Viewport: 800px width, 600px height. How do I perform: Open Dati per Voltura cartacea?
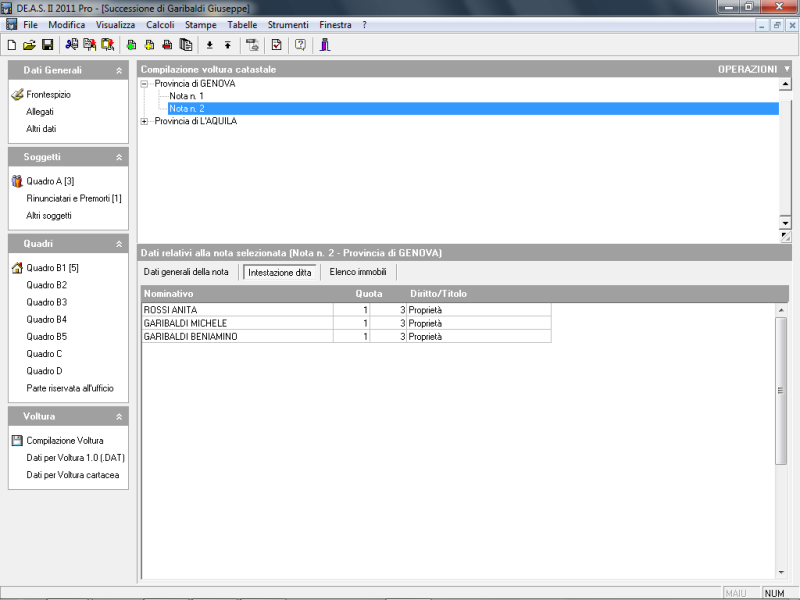[72, 475]
